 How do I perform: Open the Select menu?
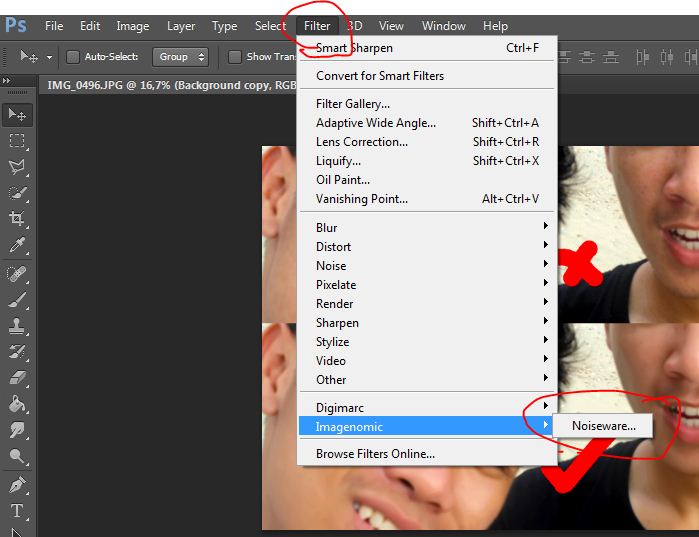[x=270, y=26]
